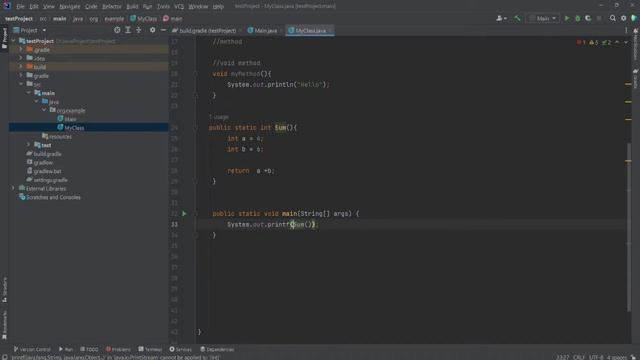The width and height of the screenshot is (640, 360).
Task: Select Scratches and Consoles in tree
Action: (53, 197)
